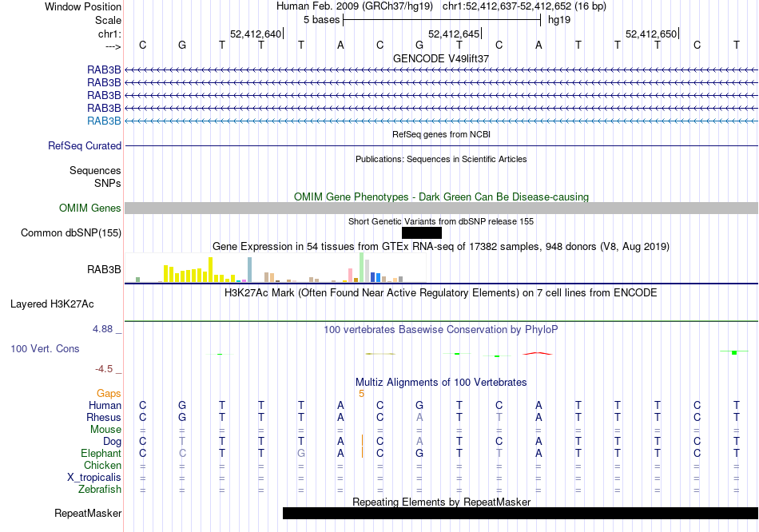The height and width of the screenshot is (532, 759).
Task: Select the Mouse alignment row label
Action: [x=105, y=430]
